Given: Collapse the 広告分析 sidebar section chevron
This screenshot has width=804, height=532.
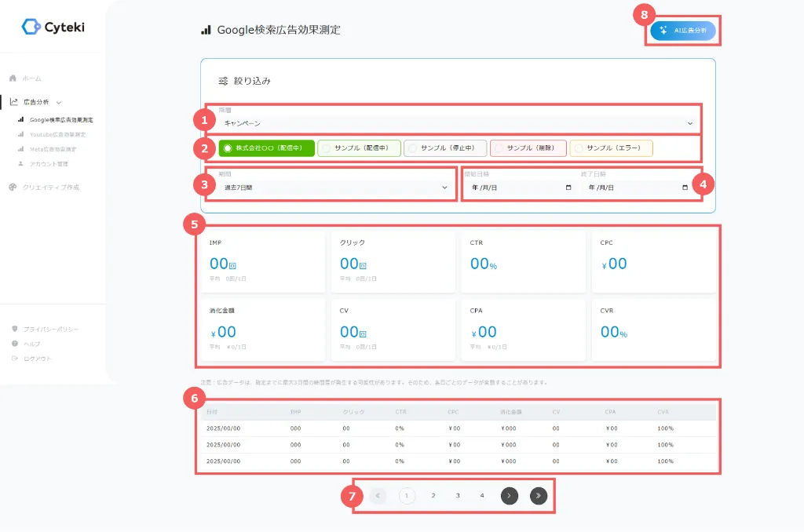Looking at the screenshot, I should click(59, 102).
